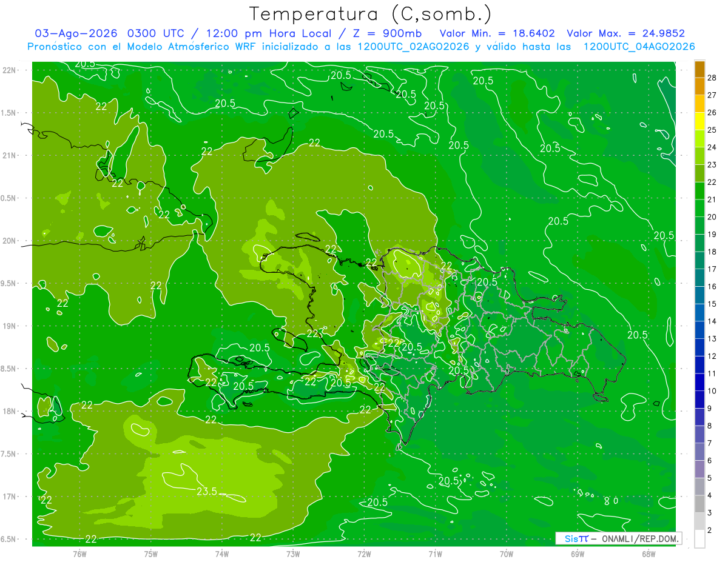Click the "Valor Max. = 24.9852" value
The image size is (728, 562).
[625, 33]
